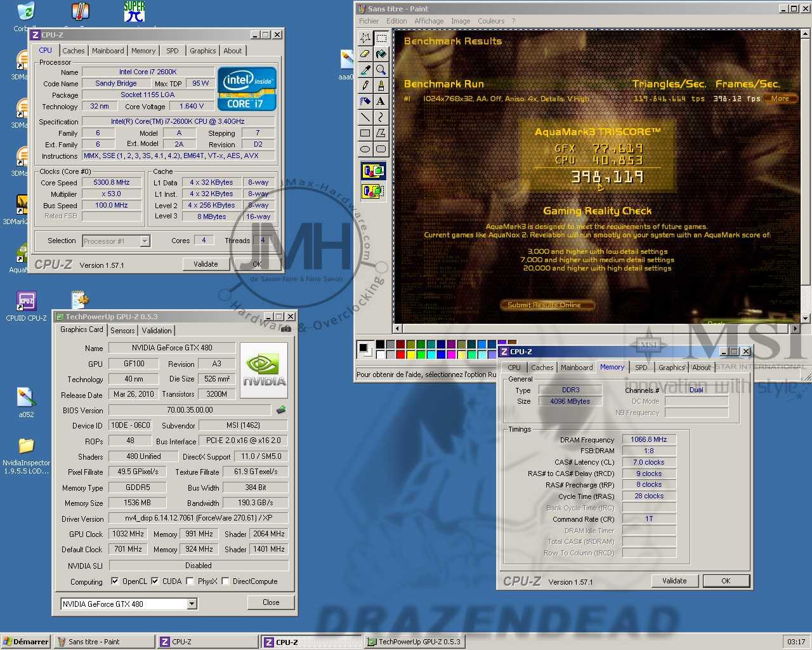Enable the DirectCompute checkbox in GPU-Z
The image size is (812, 650).
coord(225,581)
